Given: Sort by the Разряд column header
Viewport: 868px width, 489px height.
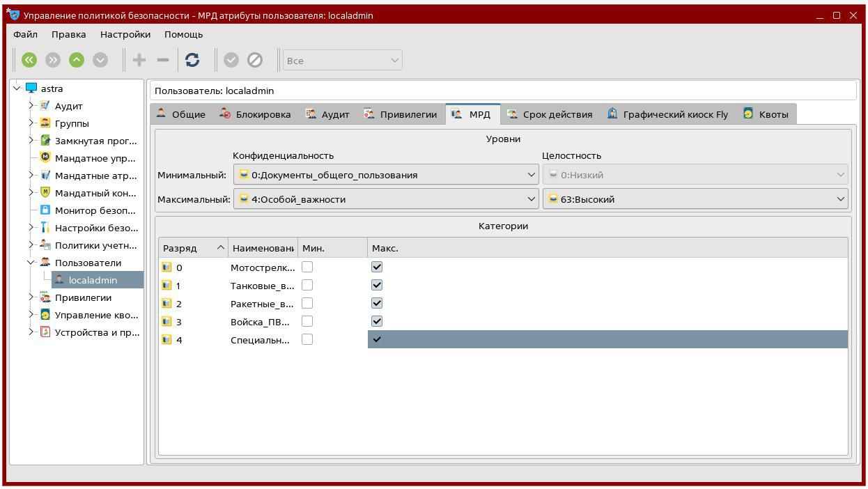Looking at the screenshot, I should click(x=192, y=248).
